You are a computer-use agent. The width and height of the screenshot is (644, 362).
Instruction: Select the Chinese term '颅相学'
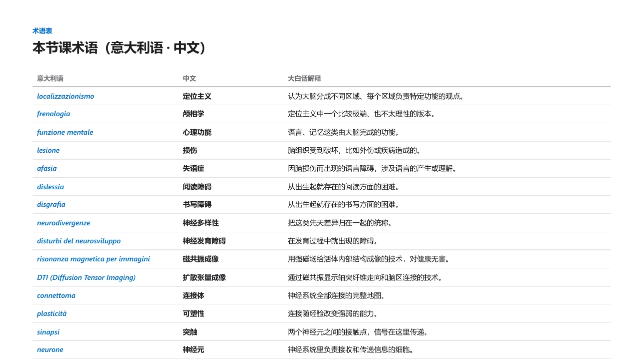click(194, 114)
